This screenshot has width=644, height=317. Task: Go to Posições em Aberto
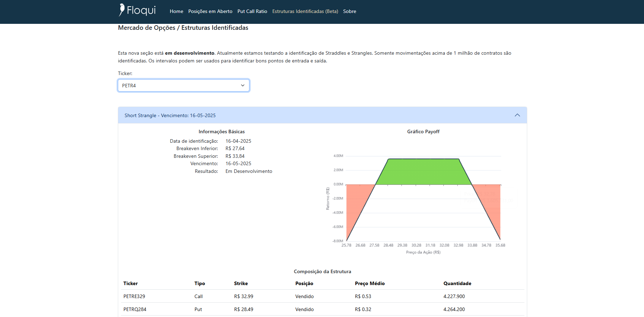tap(210, 11)
